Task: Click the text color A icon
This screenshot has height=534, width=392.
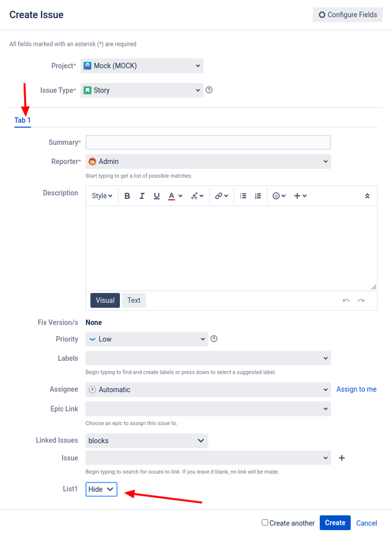Action: [172, 196]
